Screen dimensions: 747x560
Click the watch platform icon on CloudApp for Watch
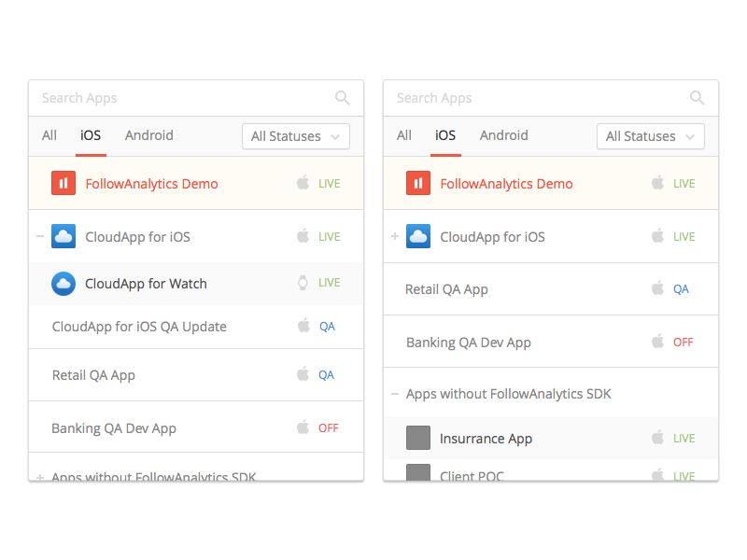click(x=303, y=283)
